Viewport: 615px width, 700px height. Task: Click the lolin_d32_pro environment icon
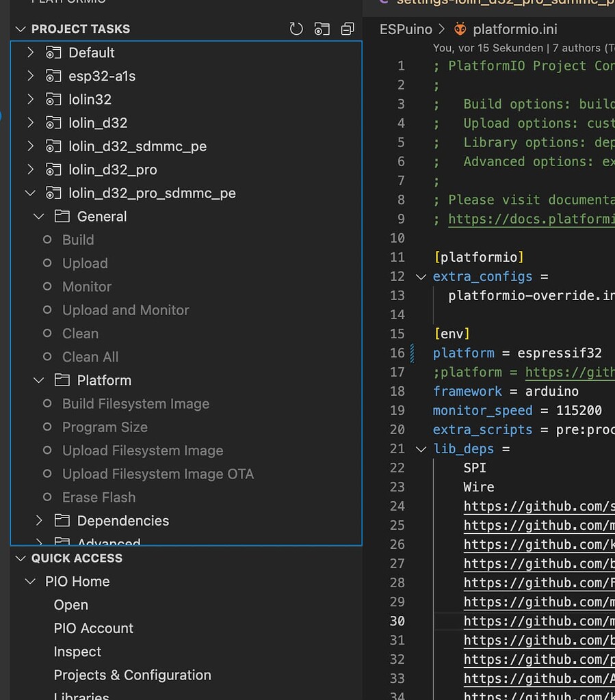[x=53, y=170]
